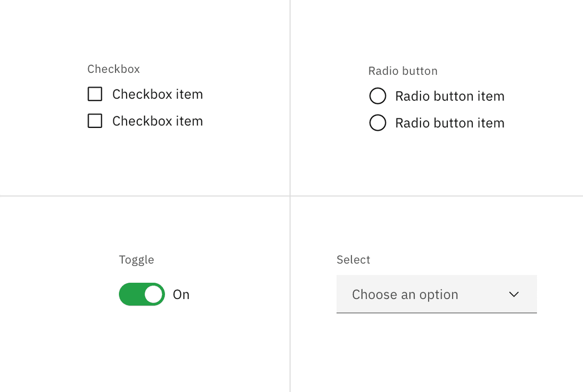
Task: Select the second radio button circle
Action: click(378, 122)
